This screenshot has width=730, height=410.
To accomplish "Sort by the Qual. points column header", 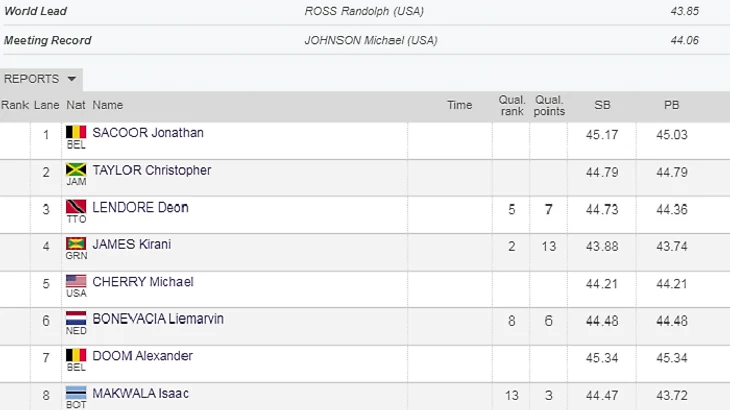I will [549, 105].
